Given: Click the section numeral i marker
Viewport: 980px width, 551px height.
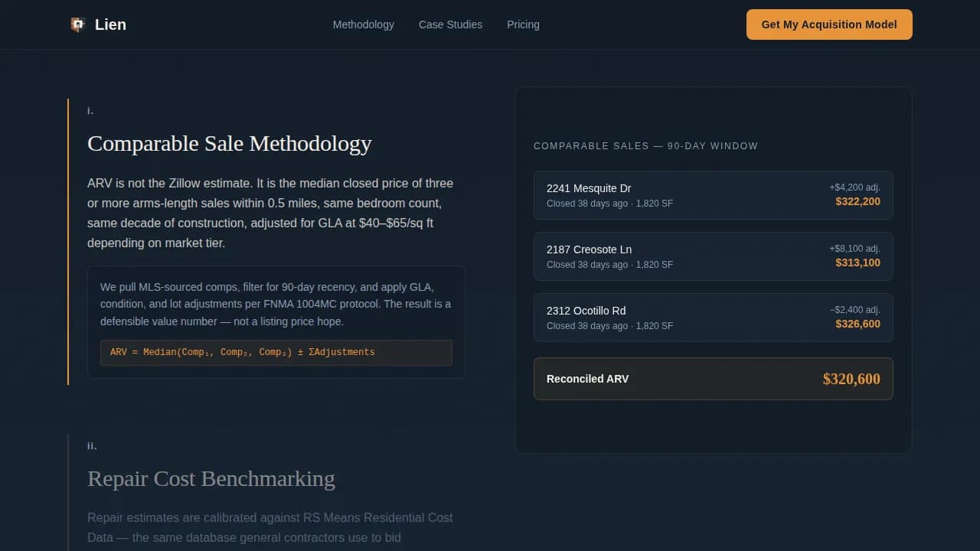Looking at the screenshot, I should (90, 110).
